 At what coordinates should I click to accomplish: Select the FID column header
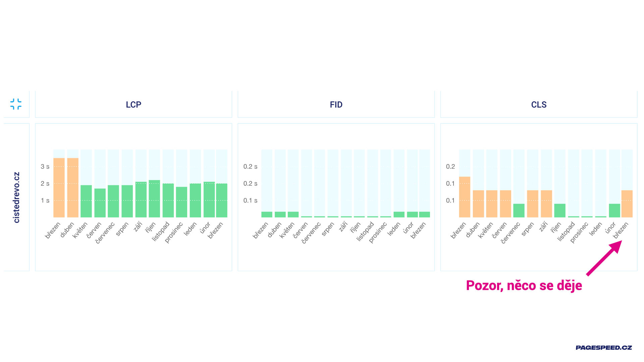pyautogui.click(x=336, y=105)
